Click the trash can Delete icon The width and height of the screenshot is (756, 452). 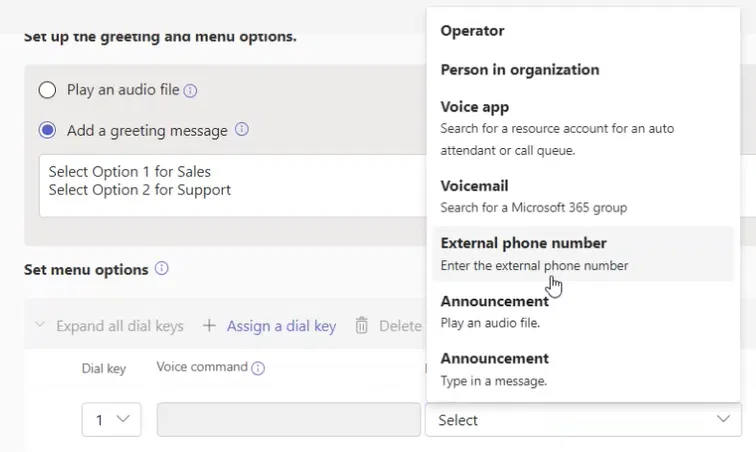(361, 326)
